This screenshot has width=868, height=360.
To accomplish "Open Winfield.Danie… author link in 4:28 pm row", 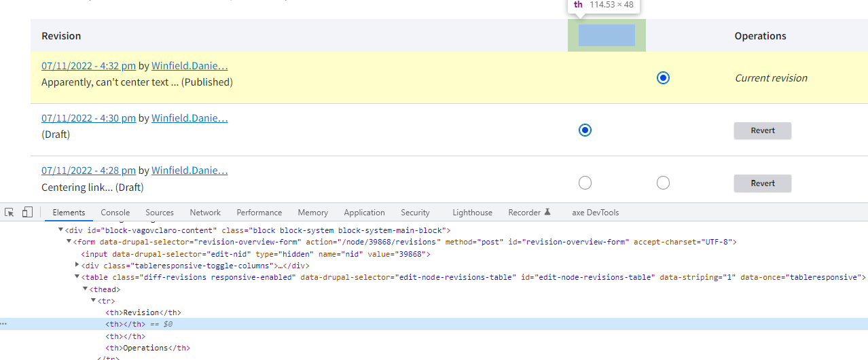I will point(189,170).
